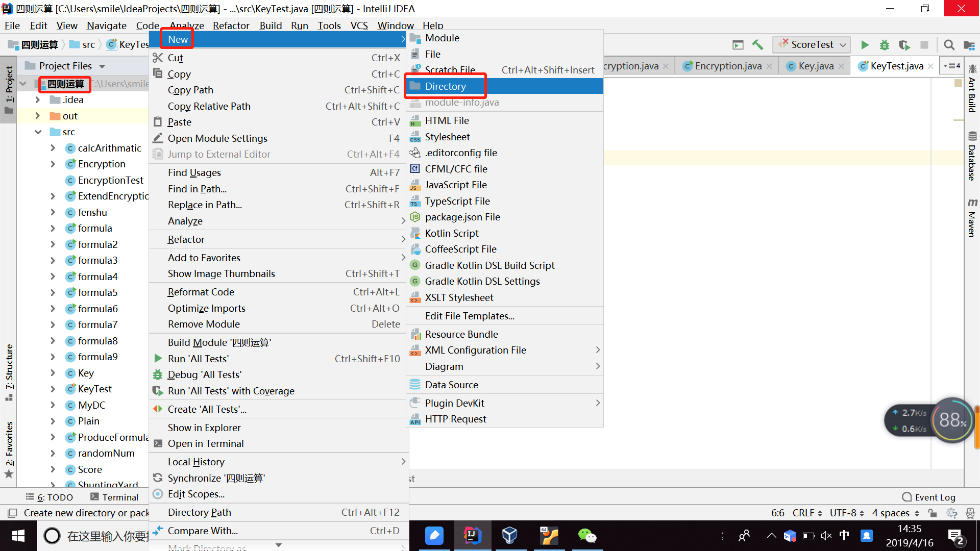Choose Kotlin Script from New submenu
The width and height of the screenshot is (980, 551).
click(x=504, y=233)
